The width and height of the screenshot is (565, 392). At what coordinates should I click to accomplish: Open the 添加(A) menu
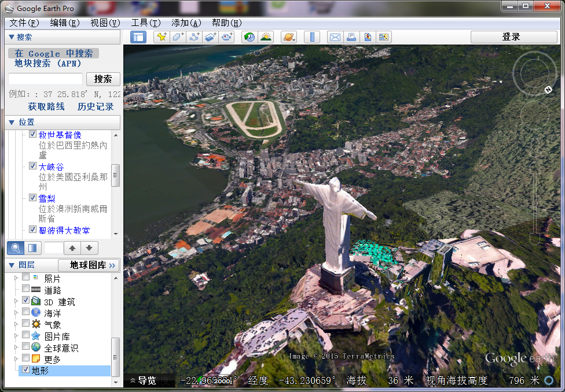(186, 23)
